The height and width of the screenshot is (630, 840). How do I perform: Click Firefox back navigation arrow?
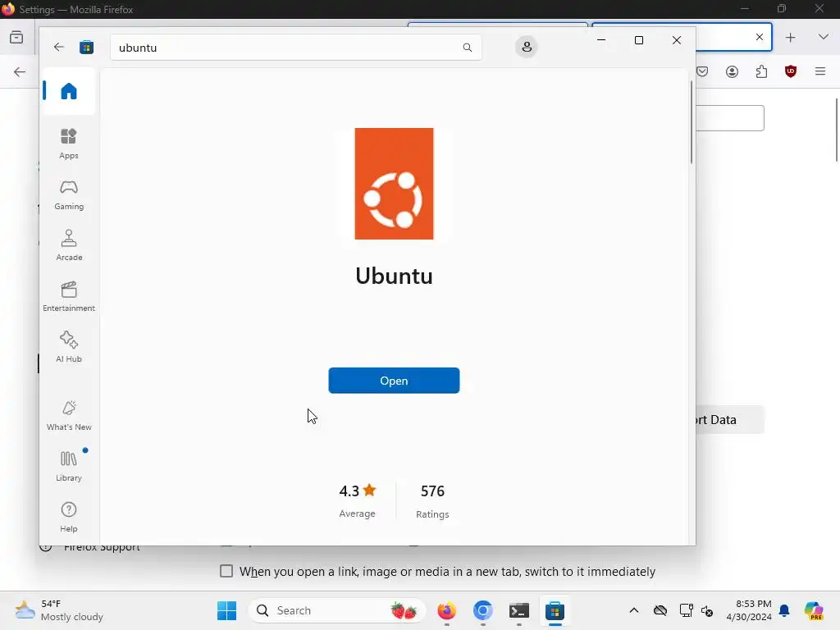tap(20, 71)
